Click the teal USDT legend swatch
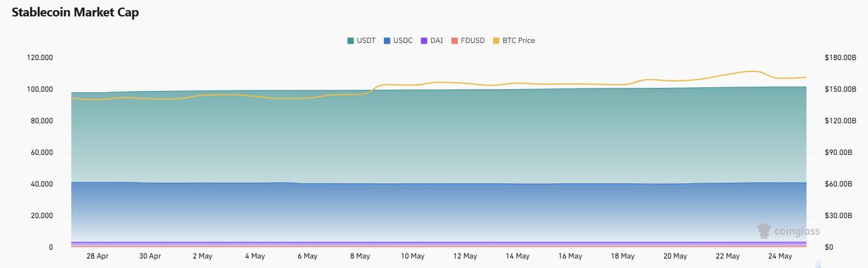The width and height of the screenshot is (868, 268). [x=350, y=40]
